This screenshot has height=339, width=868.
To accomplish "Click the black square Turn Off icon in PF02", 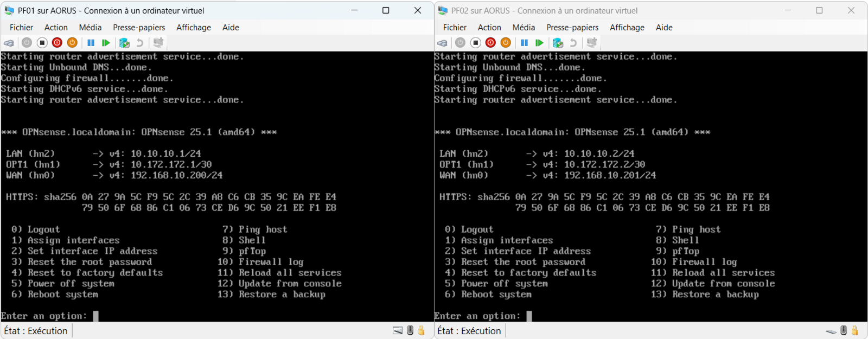I will click(475, 43).
